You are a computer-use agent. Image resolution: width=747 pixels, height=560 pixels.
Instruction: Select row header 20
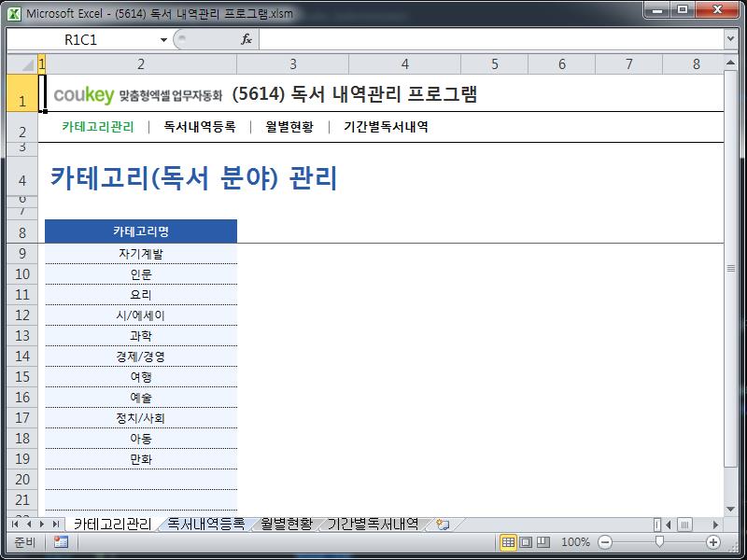tap(22, 479)
